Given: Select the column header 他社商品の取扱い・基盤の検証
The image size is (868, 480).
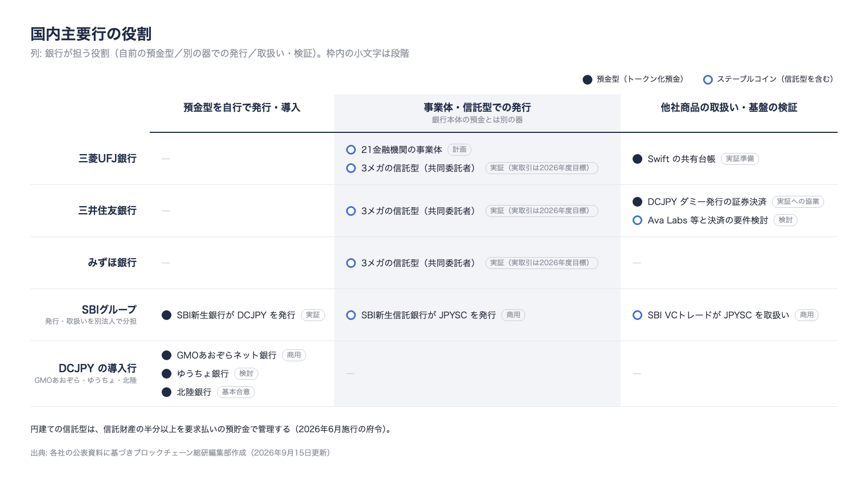Looking at the screenshot, I should click(729, 107).
